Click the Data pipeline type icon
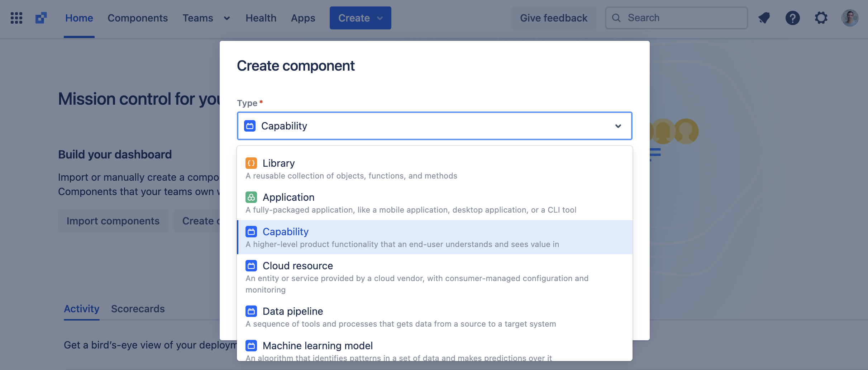The width and height of the screenshot is (868, 370). (251, 311)
